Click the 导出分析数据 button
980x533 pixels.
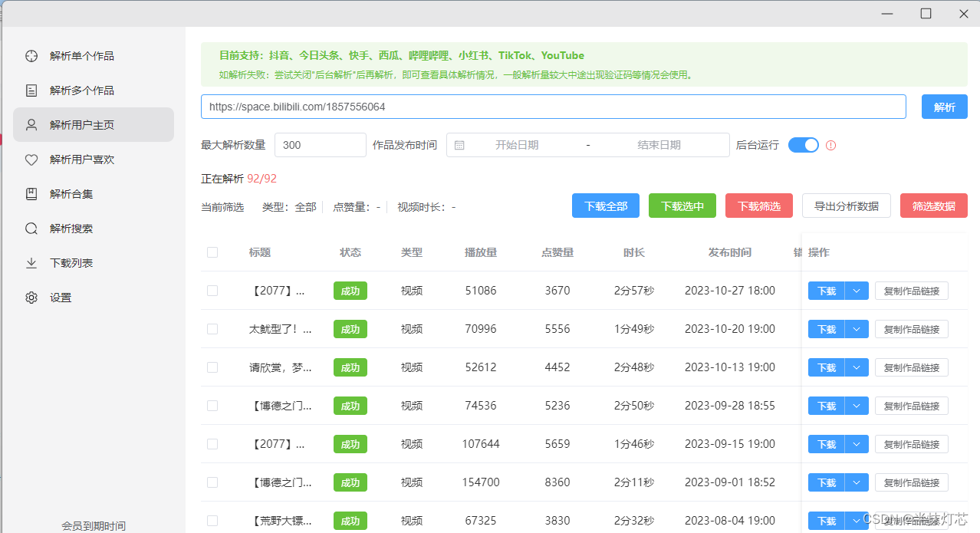tap(847, 206)
